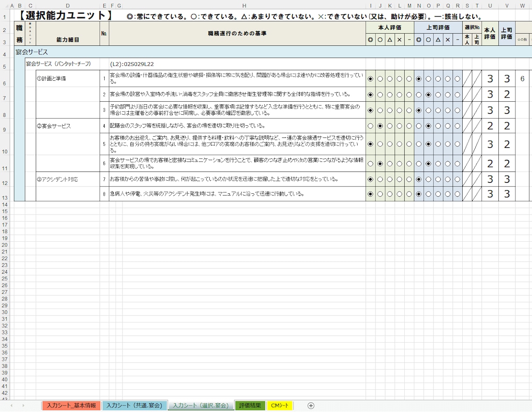The height and width of the screenshot is (412, 532).
Task: Select the 職務遂行のための基準 header cell
Action: [237, 34]
